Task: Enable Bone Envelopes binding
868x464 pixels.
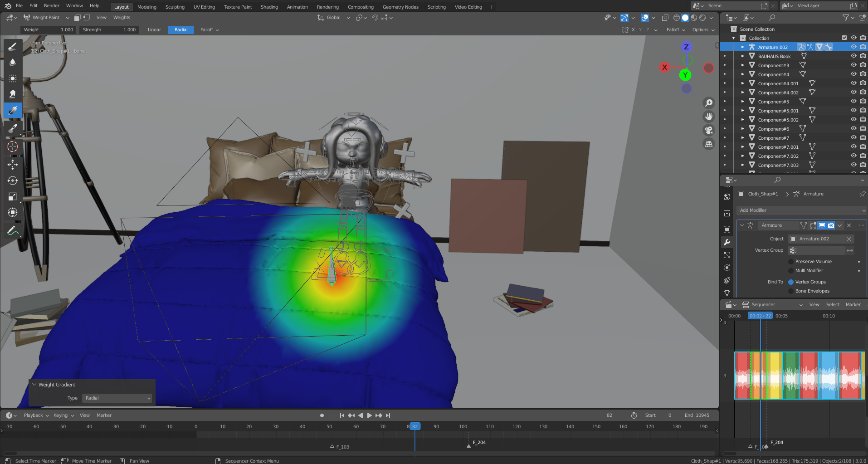Action: (791, 291)
